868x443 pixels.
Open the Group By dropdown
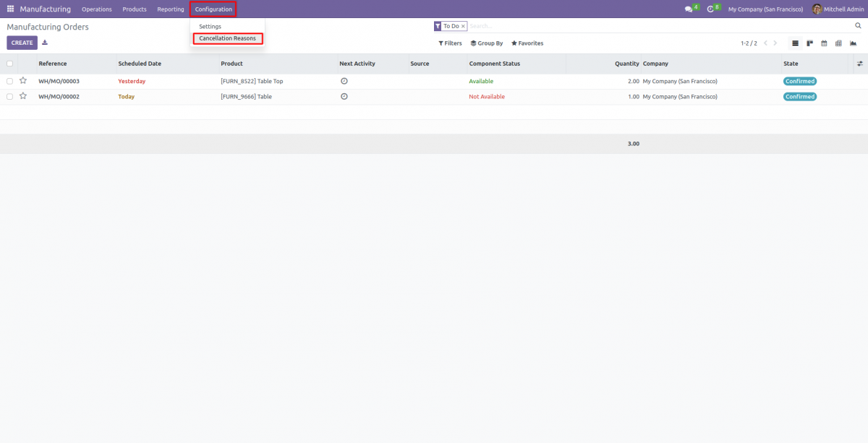click(486, 43)
